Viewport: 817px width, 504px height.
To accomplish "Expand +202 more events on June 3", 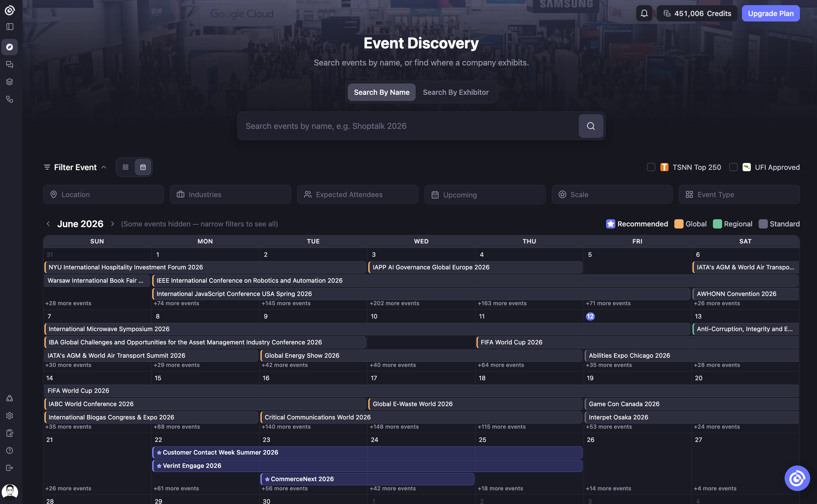I will [x=395, y=303].
